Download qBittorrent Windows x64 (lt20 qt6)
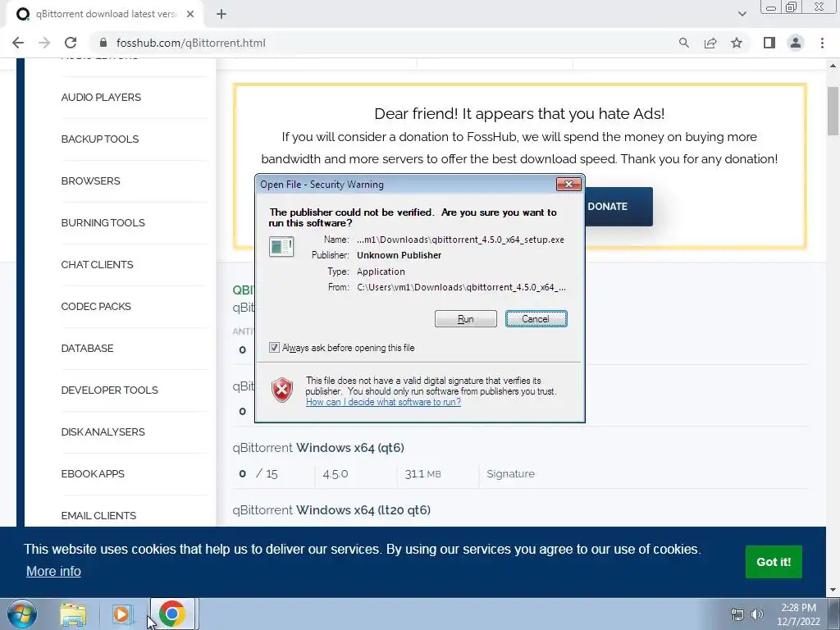The width and height of the screenshot is (840, 630). point(331,509)
